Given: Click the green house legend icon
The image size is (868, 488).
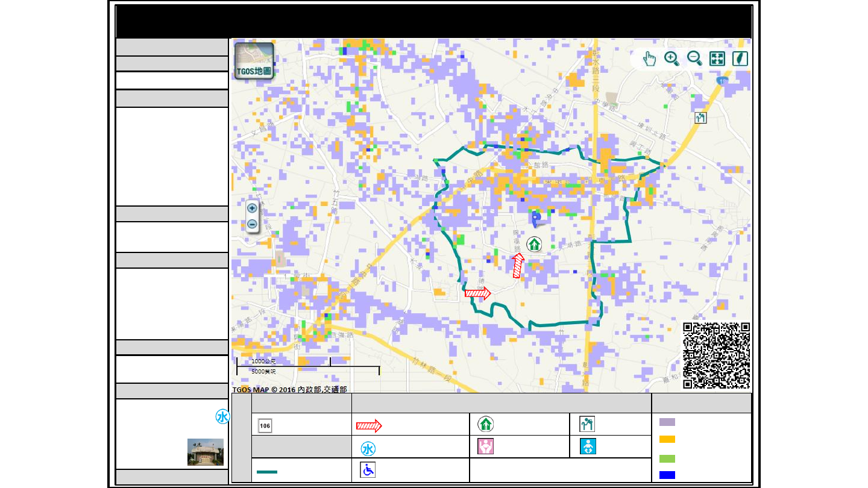Looking at the screenshot, I should coord(486,424).
